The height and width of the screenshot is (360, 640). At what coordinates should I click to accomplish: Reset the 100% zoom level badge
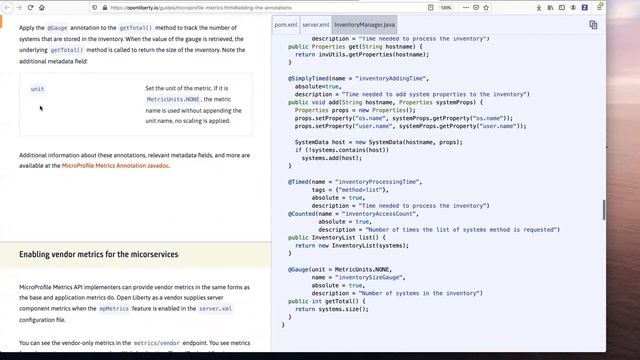click(446, 7)
